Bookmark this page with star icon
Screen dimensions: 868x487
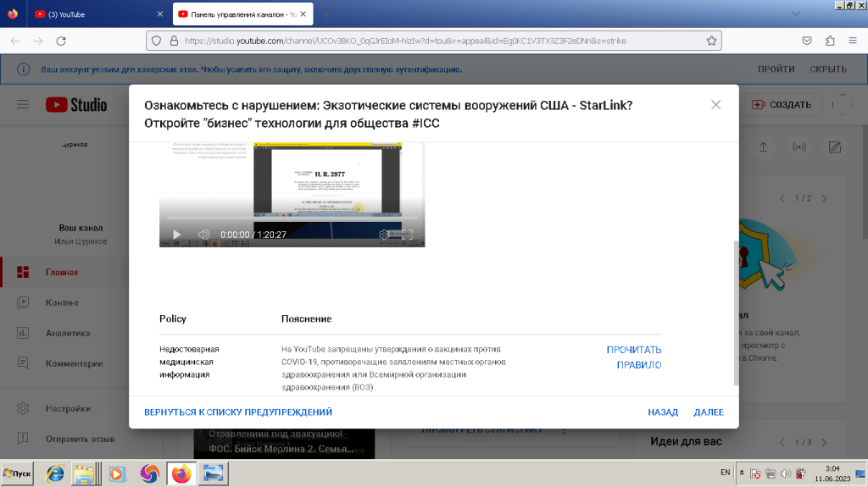coord(712,40)
